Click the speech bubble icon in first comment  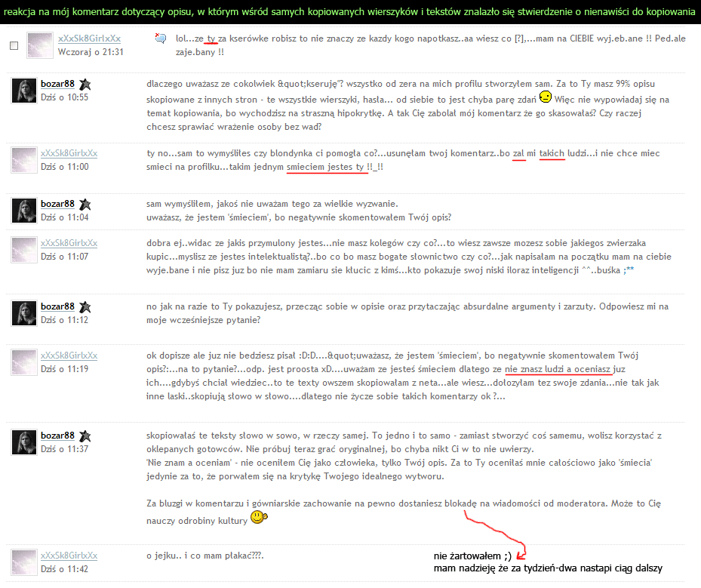click(x=160, y=39)
